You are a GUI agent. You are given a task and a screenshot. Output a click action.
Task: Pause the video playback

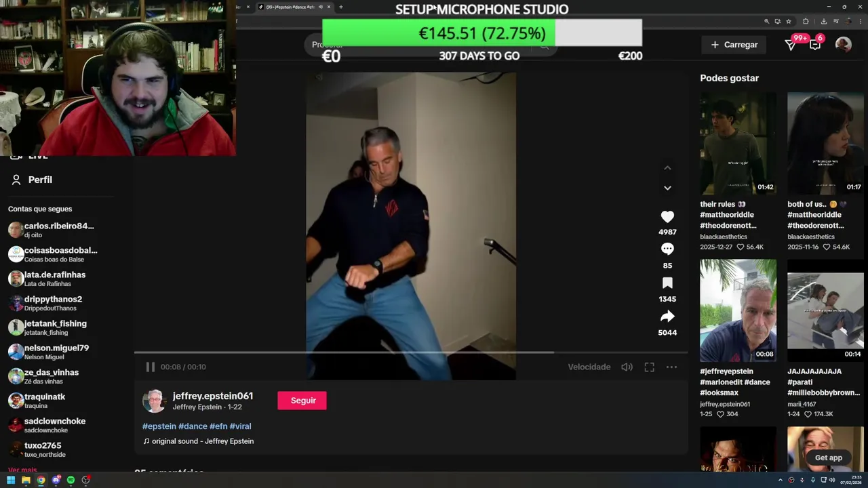coord(151,367)
